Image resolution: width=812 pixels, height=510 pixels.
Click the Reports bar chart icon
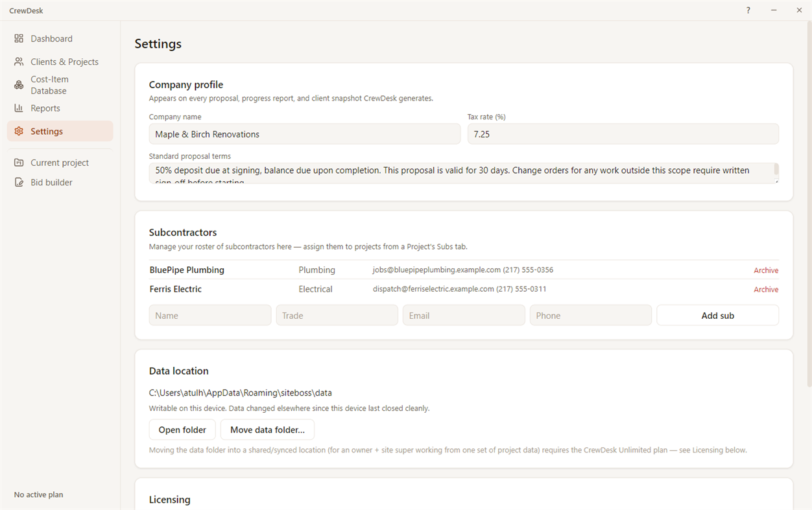click(19, 108)
